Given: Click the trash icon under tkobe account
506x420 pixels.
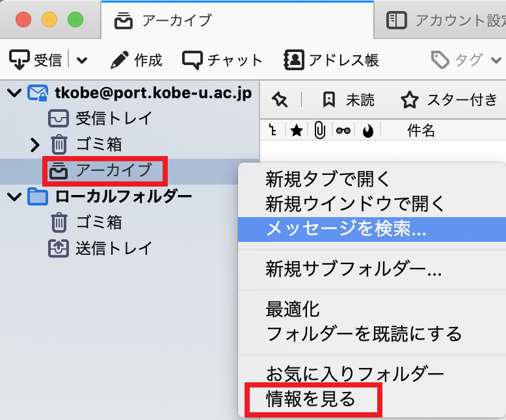Looking at the screenshot, I should pyautogui.click(x=59, y=144).
